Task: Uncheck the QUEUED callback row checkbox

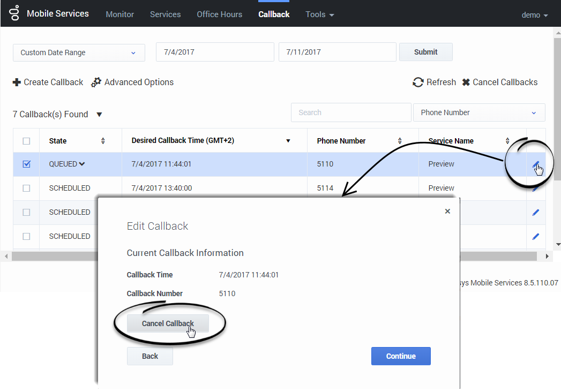Action: pyautogui.click(x=26, y=164)
